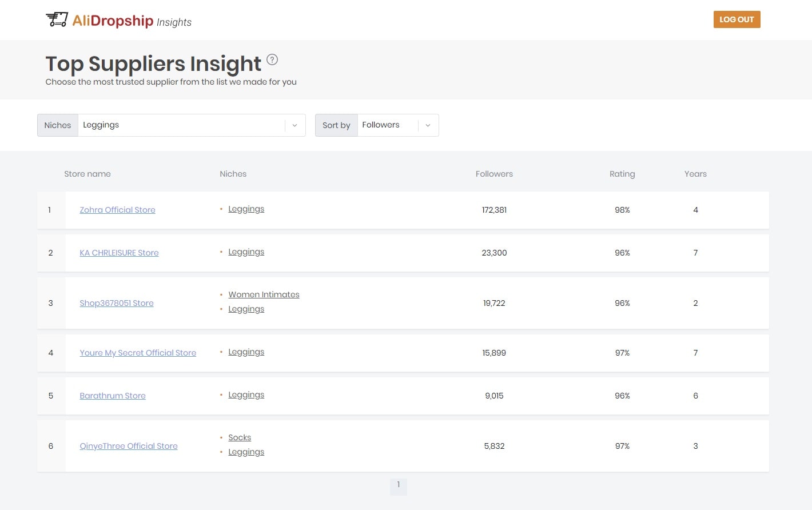The width and height of the screenshot is (812, 510).
Task: Click Leggings niche in Barathrum row
Action: 246,395
